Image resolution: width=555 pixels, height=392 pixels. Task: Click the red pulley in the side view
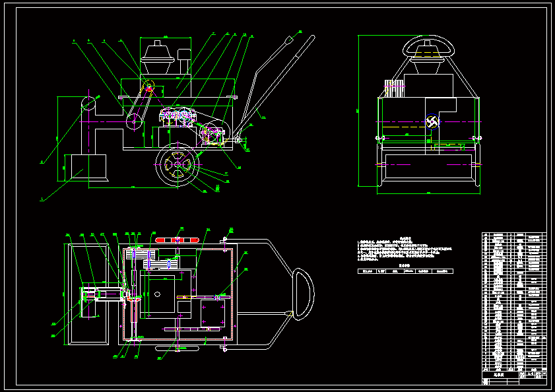[148, 88]
